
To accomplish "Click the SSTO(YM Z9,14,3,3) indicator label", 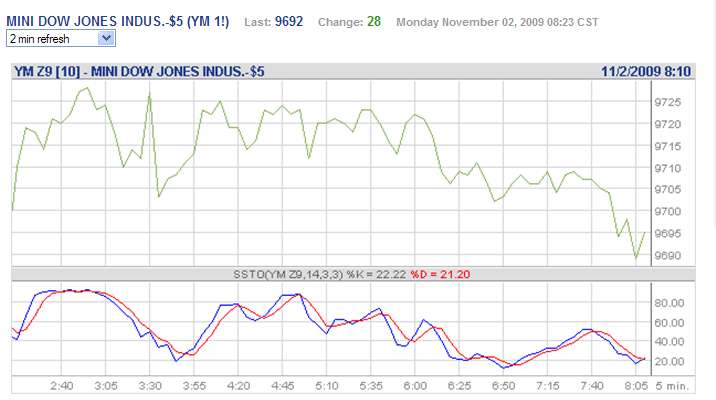I will tap(288, 274).
